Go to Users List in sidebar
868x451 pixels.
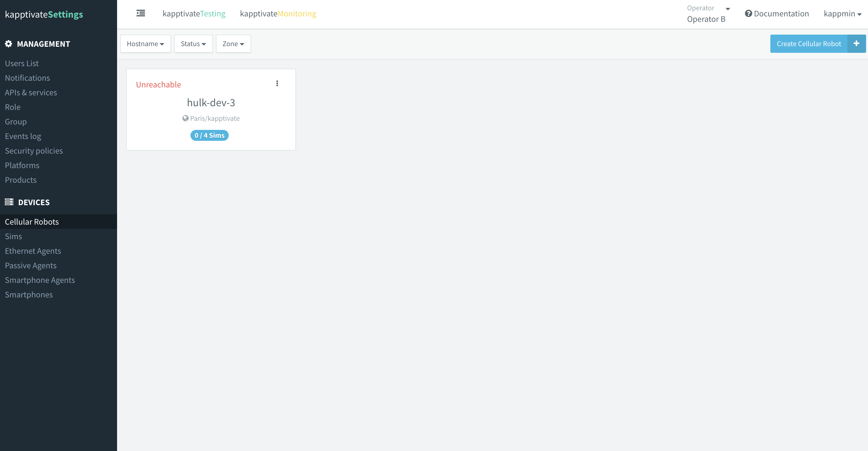click(x=22, y=63)
